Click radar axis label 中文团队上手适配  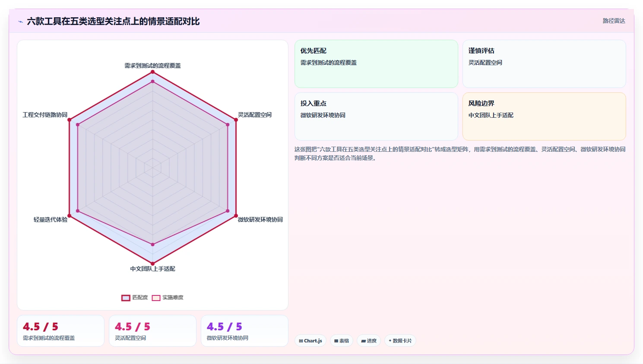(x=152, y=269)
